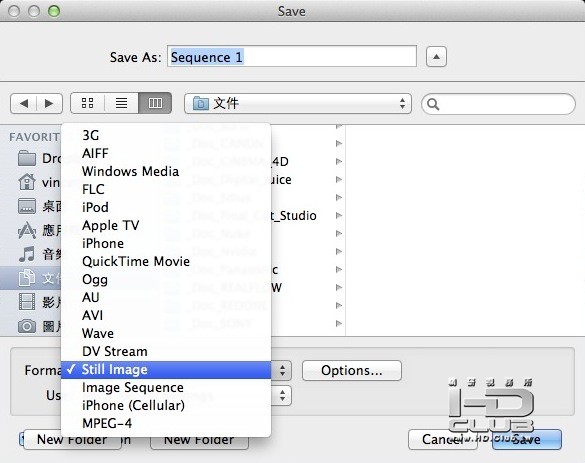Image resolution: width=585 pixels, height=463 pixels.
Task: Click the Save button
Action: (526, 439)
